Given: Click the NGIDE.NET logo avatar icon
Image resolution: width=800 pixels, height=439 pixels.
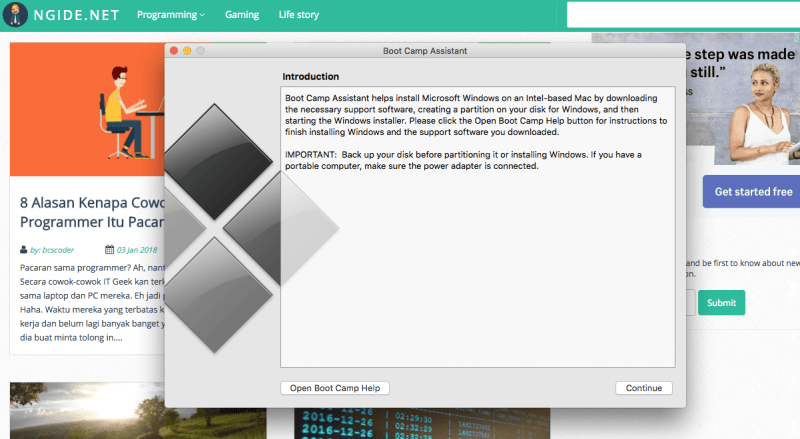Looking at the screenshot, I should tap(15, 14).
